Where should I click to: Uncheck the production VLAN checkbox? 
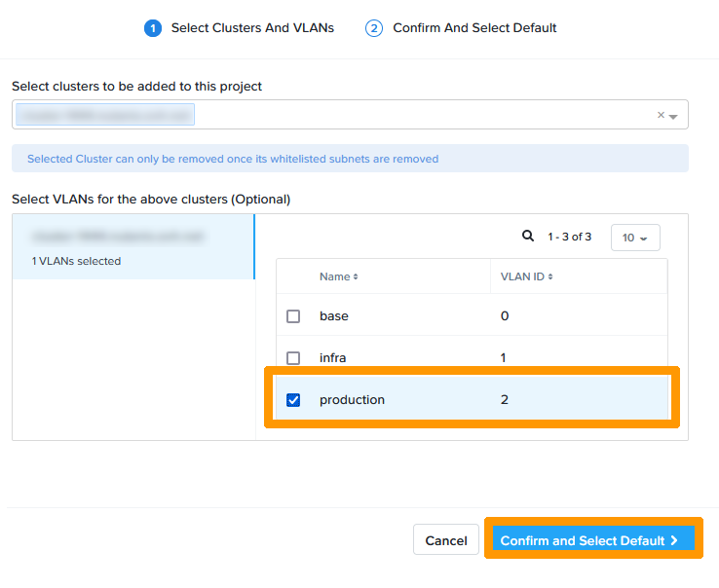293,400
